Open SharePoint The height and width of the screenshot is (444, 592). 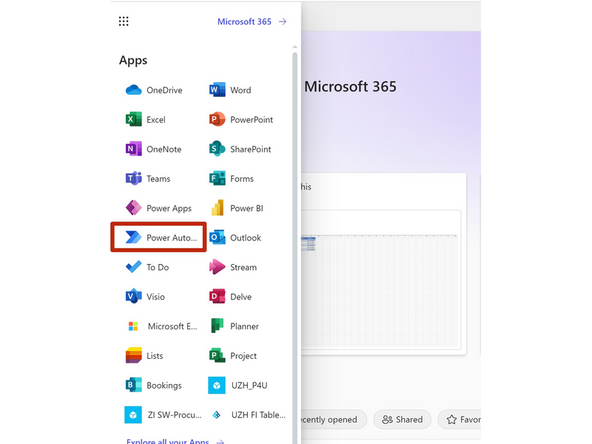(x=240, y=149)
